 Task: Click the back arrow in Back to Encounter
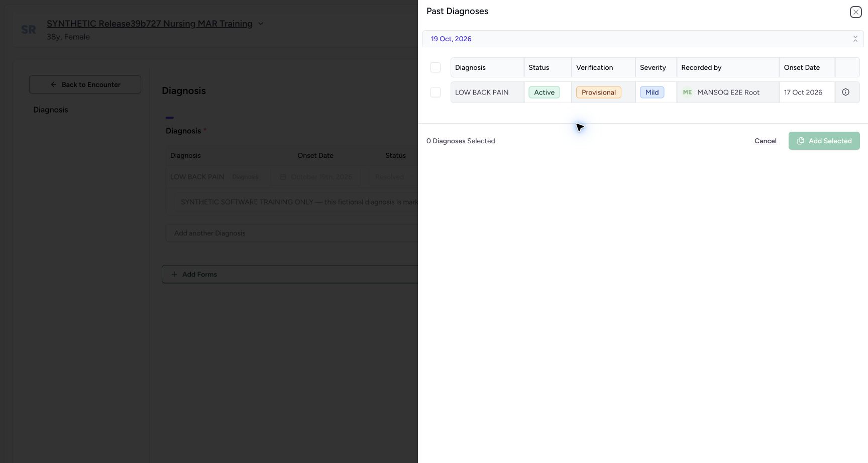(54, 84)
